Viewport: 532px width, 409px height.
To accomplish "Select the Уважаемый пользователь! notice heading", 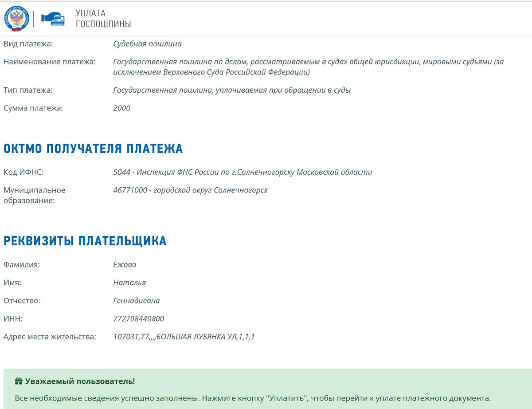I will click(80, 381).
